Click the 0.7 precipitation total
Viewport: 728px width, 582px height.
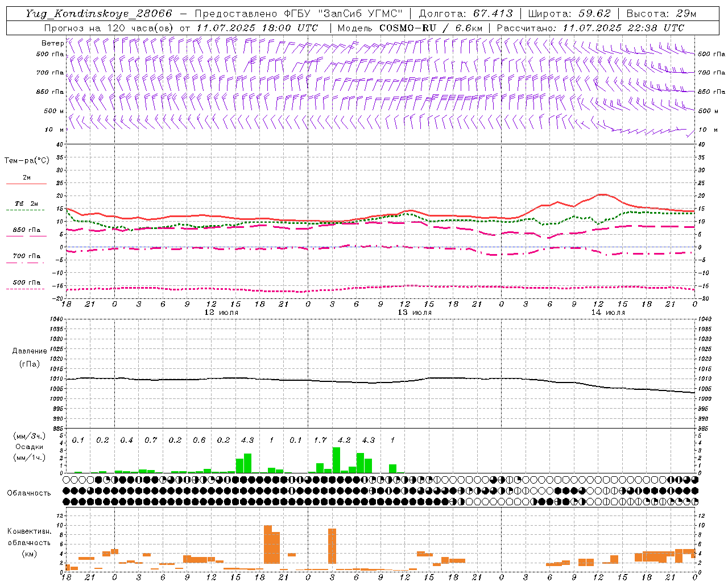pyautogui.click(x=151, y=440)
